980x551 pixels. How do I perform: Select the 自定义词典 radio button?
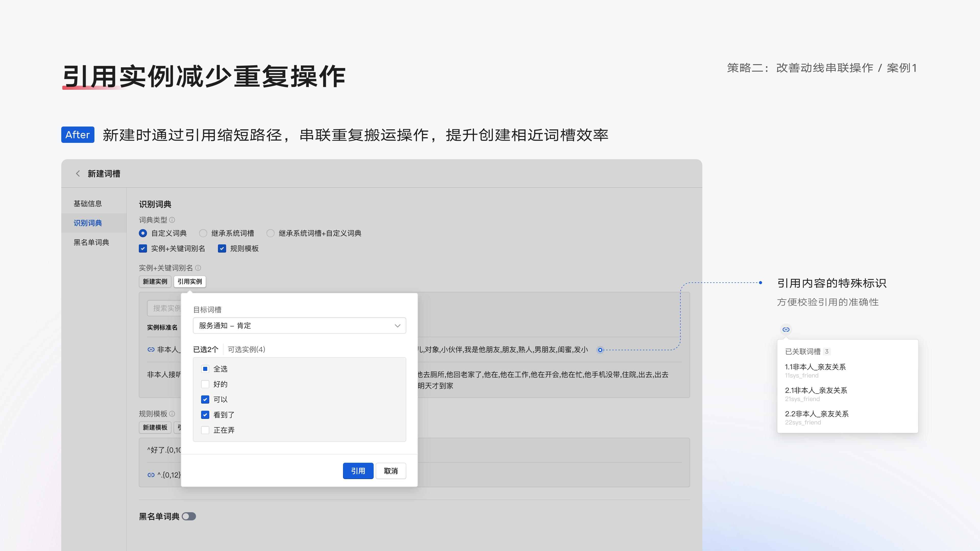143,233
